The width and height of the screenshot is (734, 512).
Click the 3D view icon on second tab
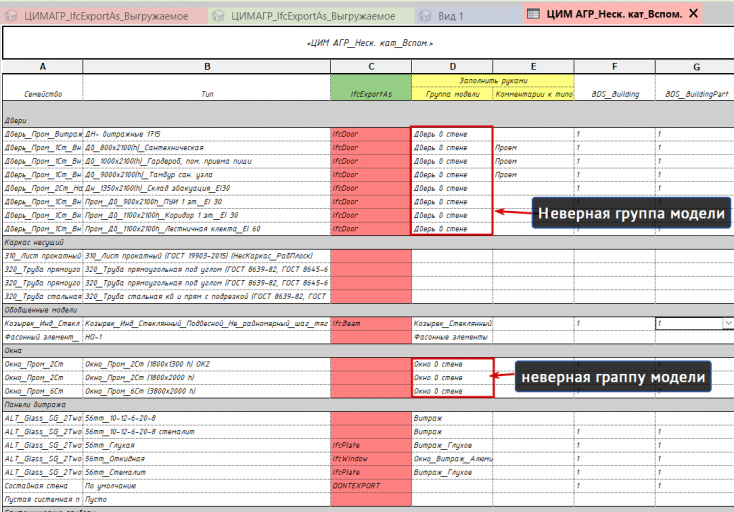click(218, 15)
